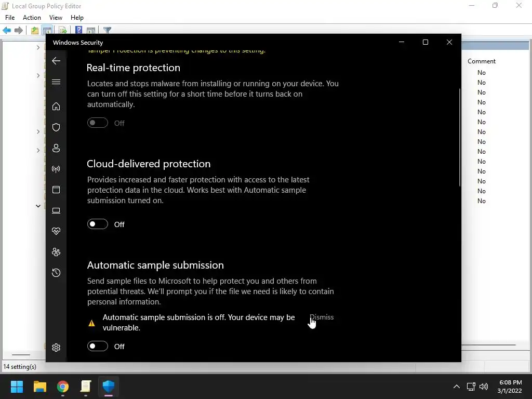This screenshot has height=399, width=532.
Task: Open Virus & threat protection shield icon
Action: click(x=56, y=127)
